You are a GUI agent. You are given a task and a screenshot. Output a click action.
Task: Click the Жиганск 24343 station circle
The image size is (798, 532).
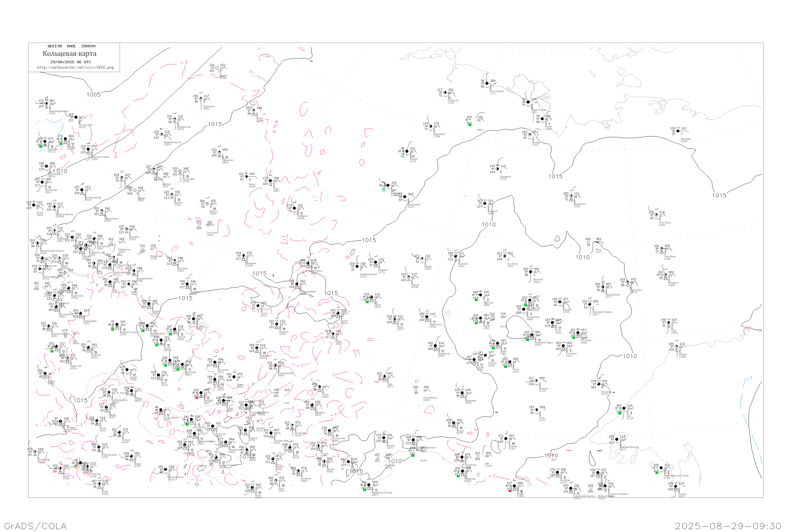pos(485,203)
